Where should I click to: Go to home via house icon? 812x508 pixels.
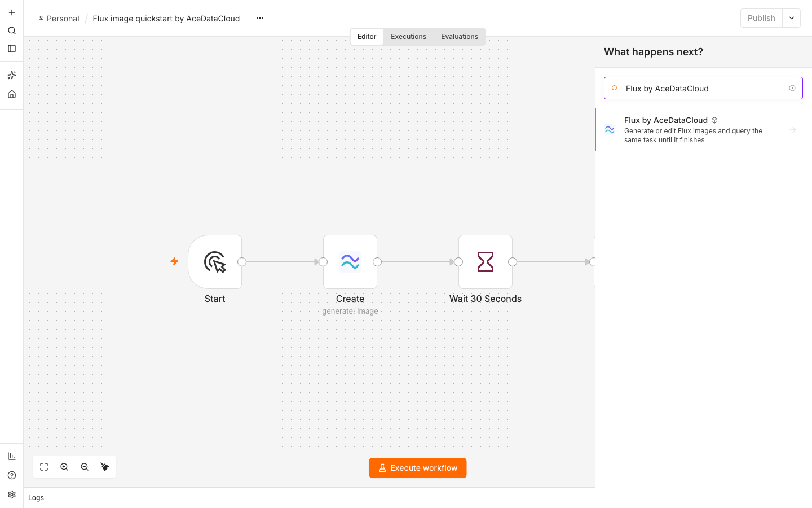tap(12, 94)
